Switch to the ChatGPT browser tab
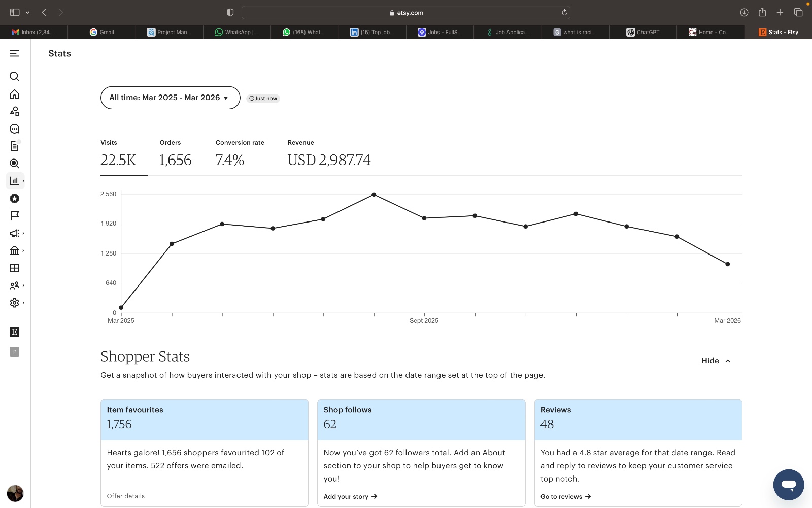812x508 pixels. coord(643,32)
